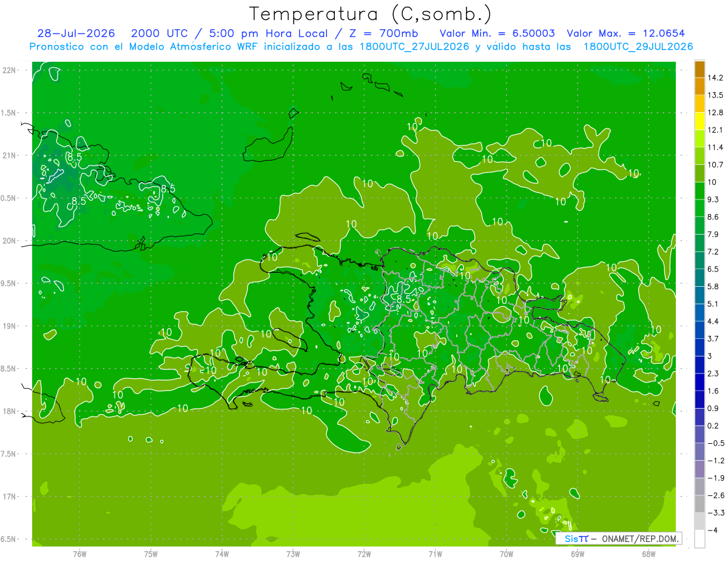Click the "-1.2" colour scale label
The height and width of the screenshot is (562, 728).
[716, 460]
